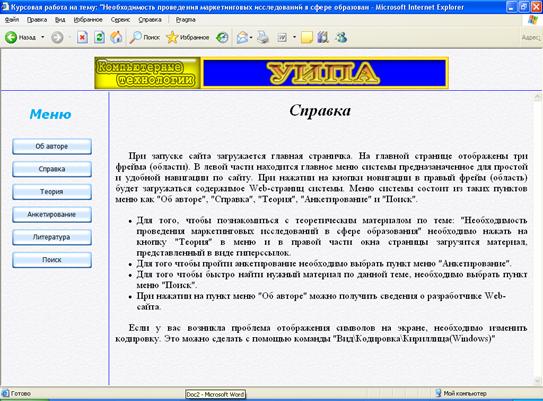
Task: Expand the Back button history dropdown arrow
Action: 43,37
